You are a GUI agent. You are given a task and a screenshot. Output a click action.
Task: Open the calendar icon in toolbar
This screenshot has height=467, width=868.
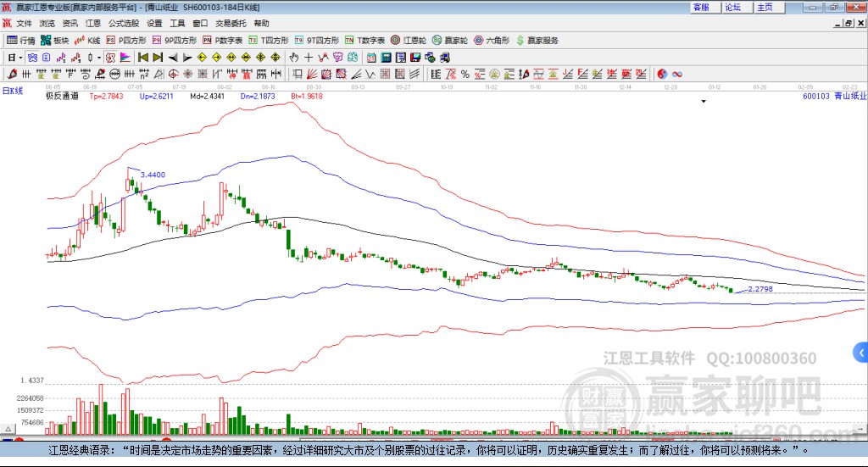tap(371, 58)
